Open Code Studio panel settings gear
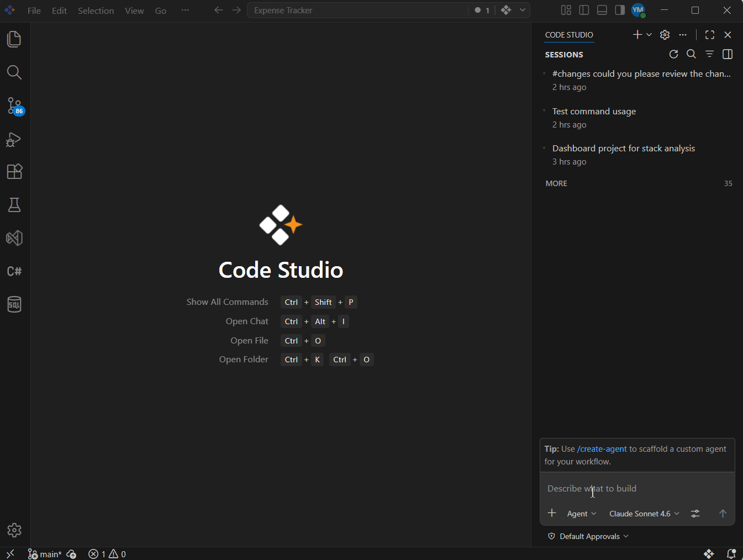 (x=665, y=35)
